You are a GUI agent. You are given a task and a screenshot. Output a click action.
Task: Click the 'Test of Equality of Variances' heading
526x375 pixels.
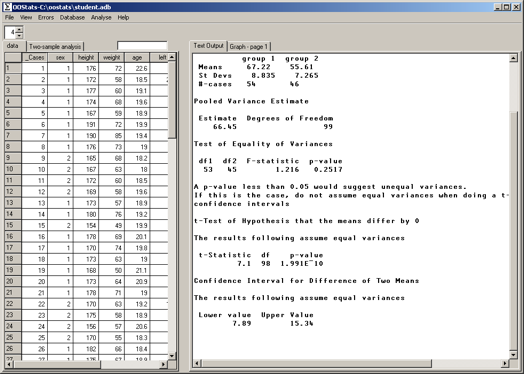[263, 144]
